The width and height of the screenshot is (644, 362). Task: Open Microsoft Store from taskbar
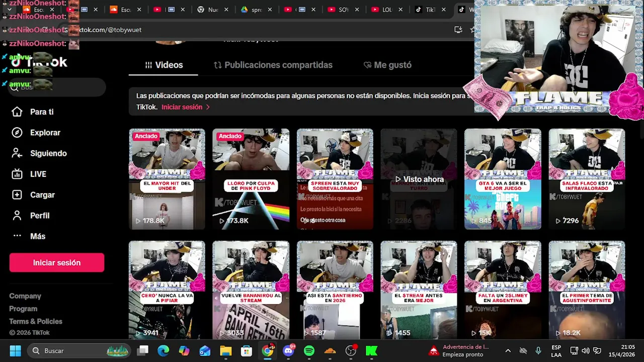tap(247, 350)
